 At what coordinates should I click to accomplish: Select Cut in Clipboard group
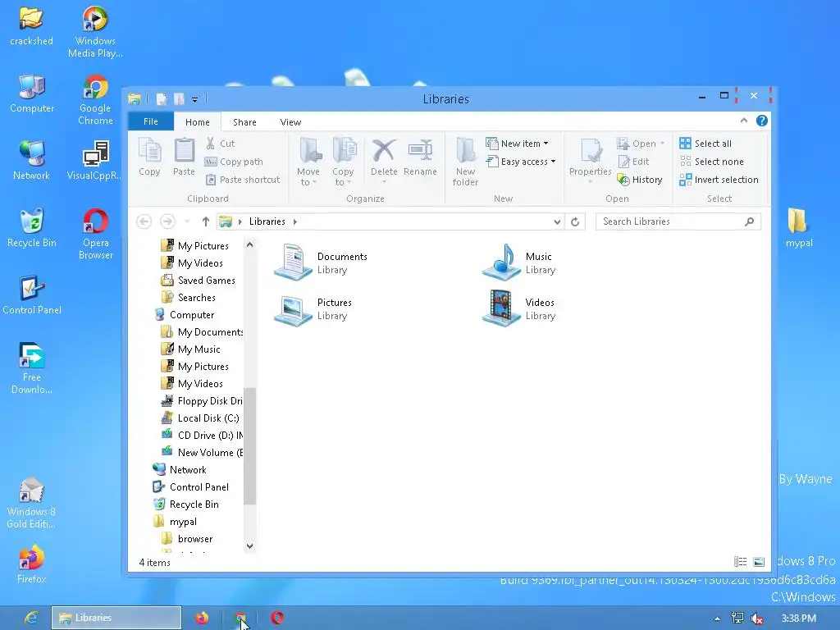point(220,144)
